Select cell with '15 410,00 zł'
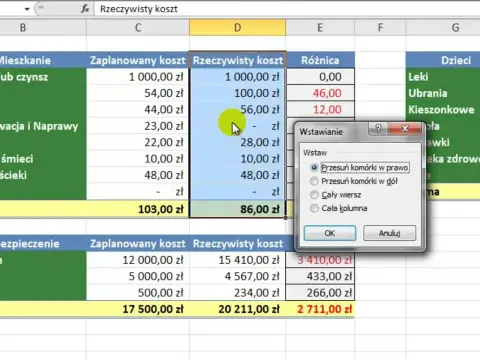 [237, 260]
